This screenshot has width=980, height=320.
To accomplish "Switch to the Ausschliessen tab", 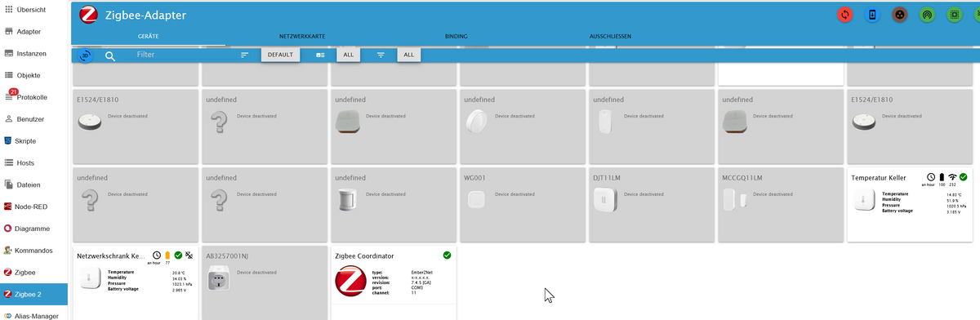I will (610, 37).
